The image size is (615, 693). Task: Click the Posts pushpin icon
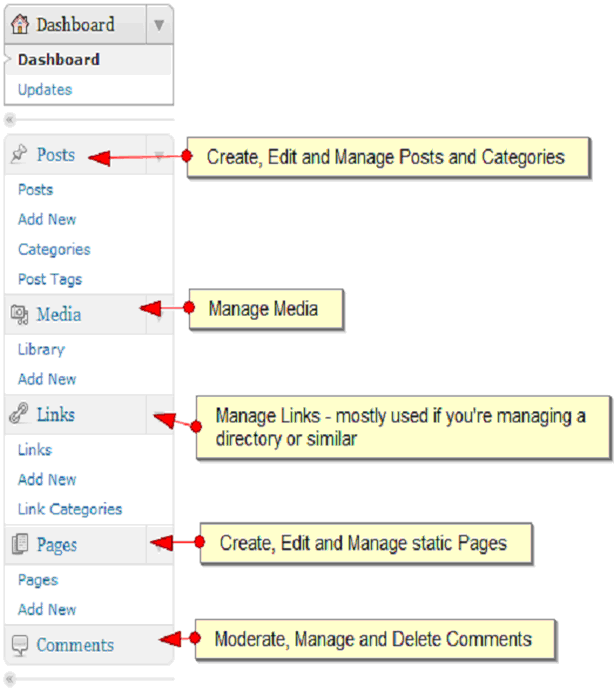[x=20, y=155]
